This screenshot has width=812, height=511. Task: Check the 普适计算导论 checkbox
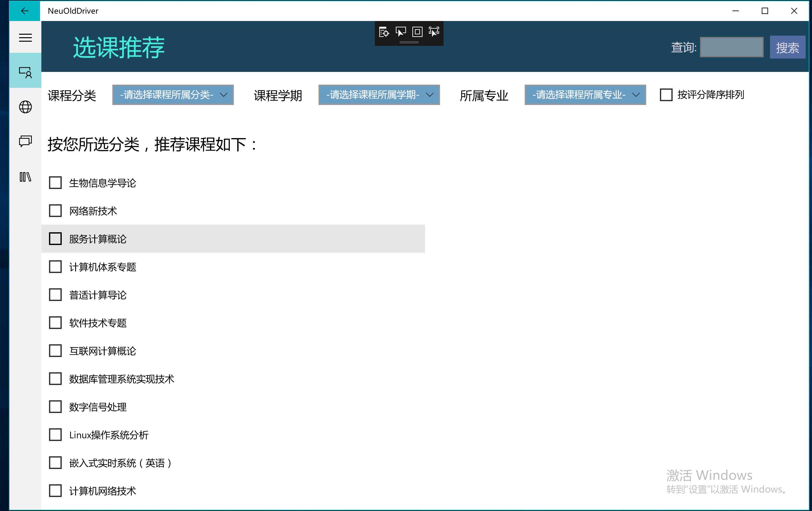point(55,295)
